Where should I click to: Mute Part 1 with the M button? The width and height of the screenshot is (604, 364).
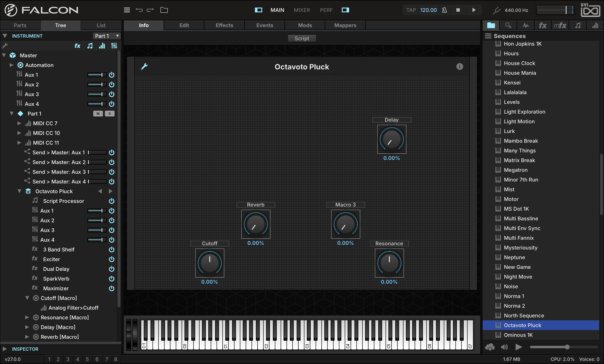click(98, 113)
